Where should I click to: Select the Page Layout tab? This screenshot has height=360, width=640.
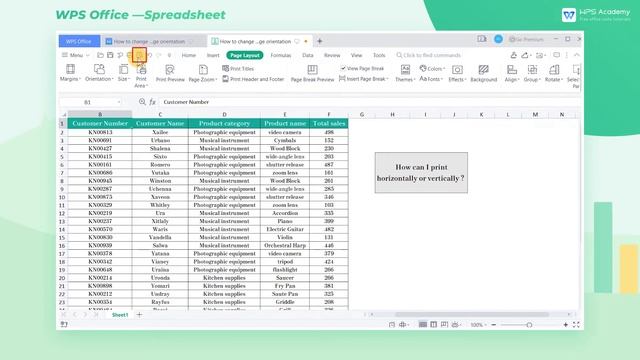[245, 55]
